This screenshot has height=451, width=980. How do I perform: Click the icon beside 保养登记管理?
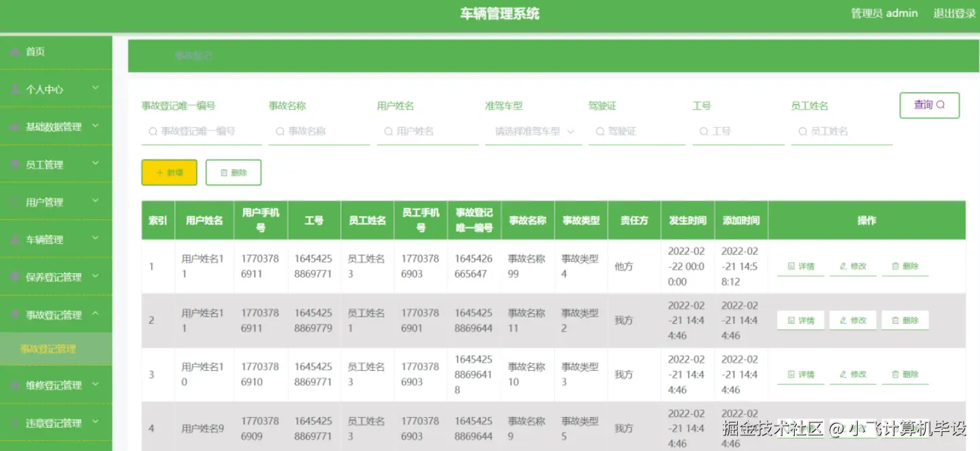pyautogui.click(x=16, y=277)
